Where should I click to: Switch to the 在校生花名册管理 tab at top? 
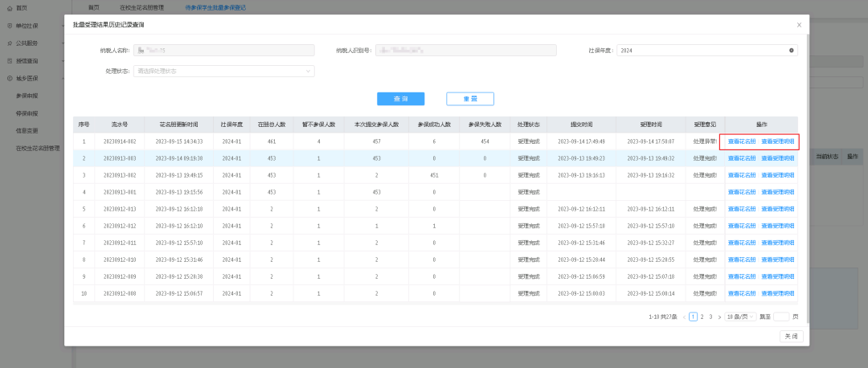(x=141, y=8)
